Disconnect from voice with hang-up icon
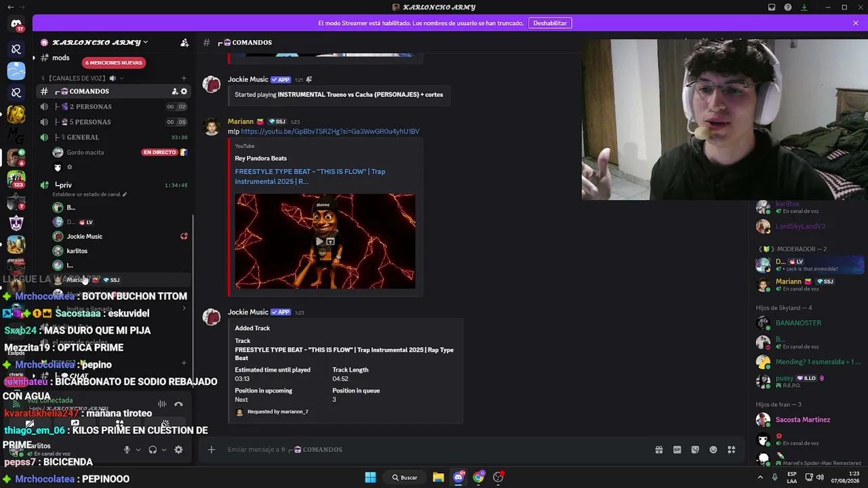This screenshot has height=488, width=868. coord(178,404)
